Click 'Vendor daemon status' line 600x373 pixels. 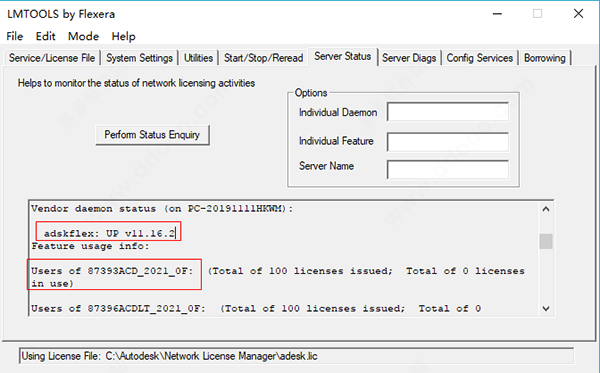point(162,209)
